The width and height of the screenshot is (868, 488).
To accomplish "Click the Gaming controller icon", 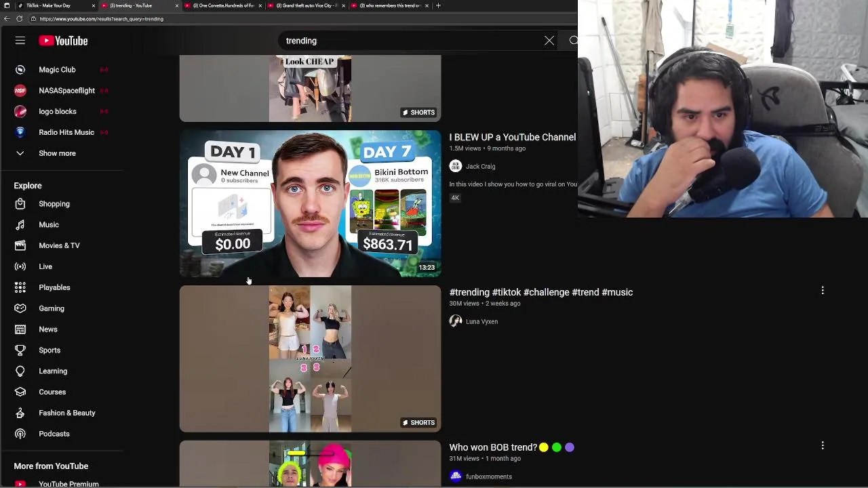I will 20,308.
